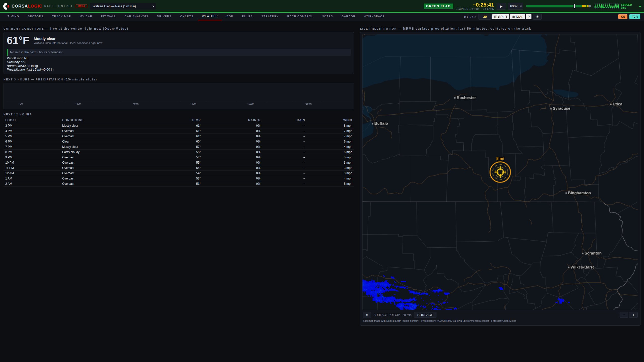Click the Scranton city label on map
The height and width of the screenshot is (362, 644).
tap(593, 253)
